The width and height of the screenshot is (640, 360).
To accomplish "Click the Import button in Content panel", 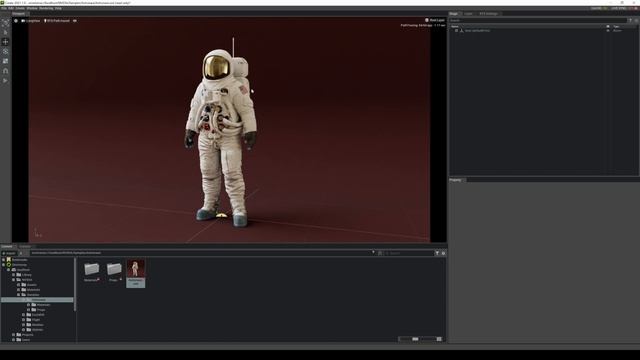I will coord(9,253).
